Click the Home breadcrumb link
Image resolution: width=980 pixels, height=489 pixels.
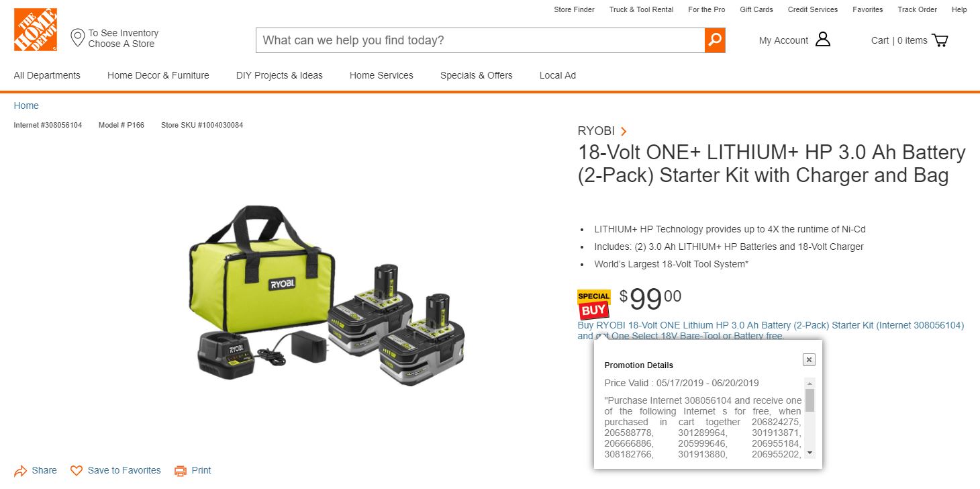point(26,105)
